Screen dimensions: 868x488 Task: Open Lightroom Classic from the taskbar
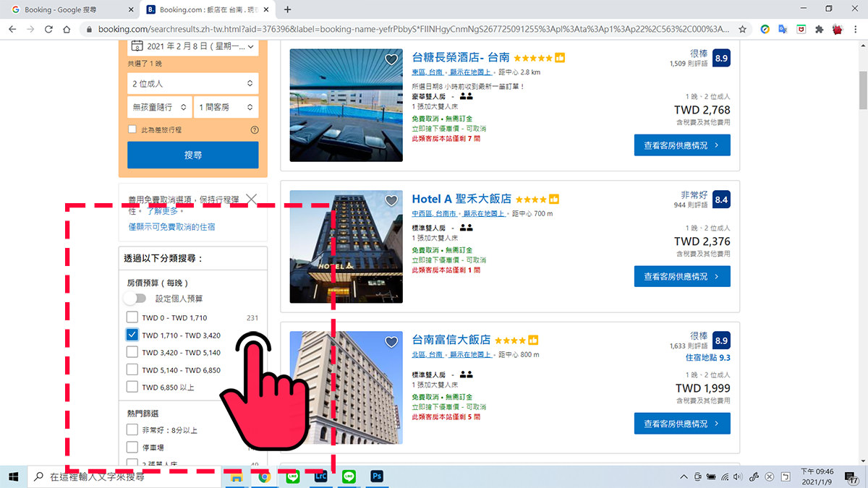click(320, 476)
